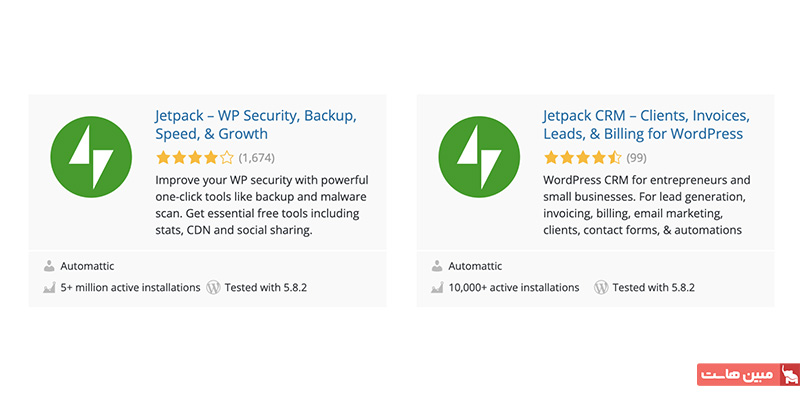Click the installations chart icon beside '10,000+'
Viewport: 800px width, 400px height.
pos(437,288)
